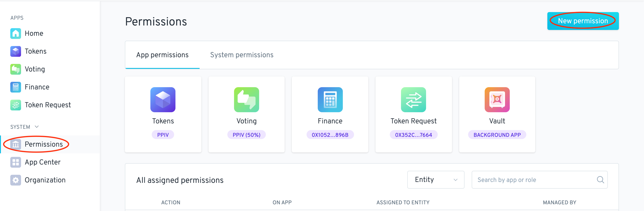Switch to System permissions tab
644x211 pixels.
[242, 55]
